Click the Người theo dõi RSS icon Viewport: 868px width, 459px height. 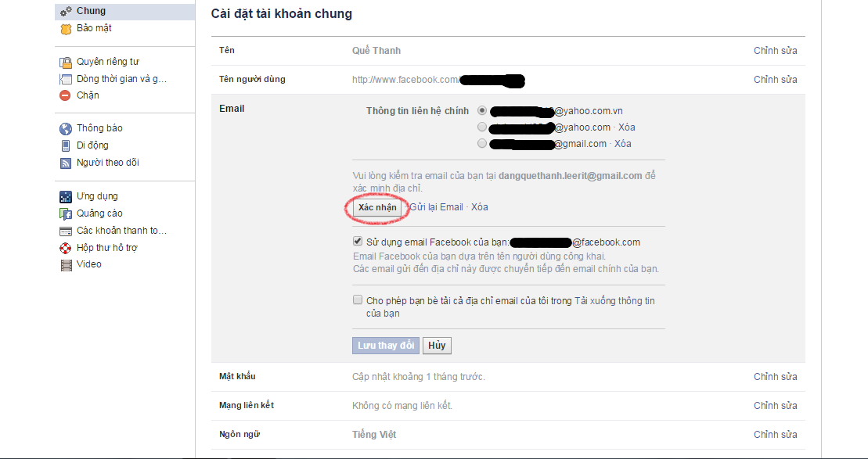coord(66,163)
